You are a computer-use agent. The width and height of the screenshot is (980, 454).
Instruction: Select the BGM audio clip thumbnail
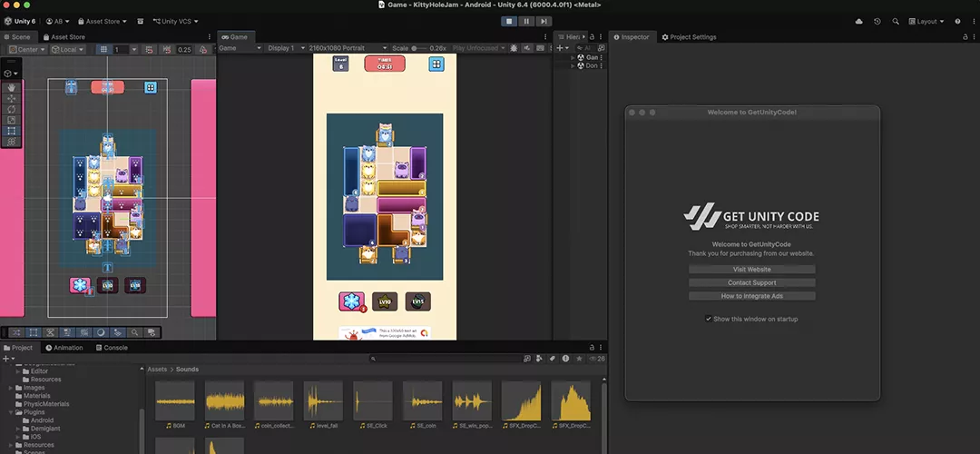pyautogui.click(x=174, y=401)
